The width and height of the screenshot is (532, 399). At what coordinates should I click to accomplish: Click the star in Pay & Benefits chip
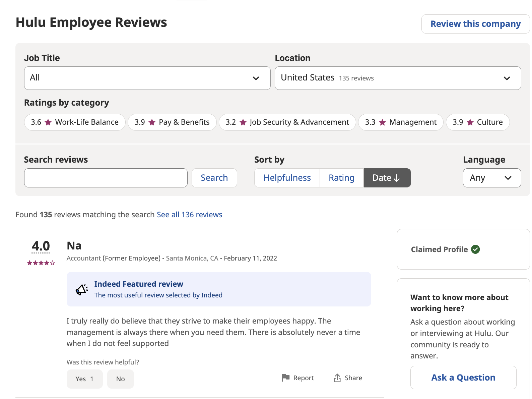(152, 122)
